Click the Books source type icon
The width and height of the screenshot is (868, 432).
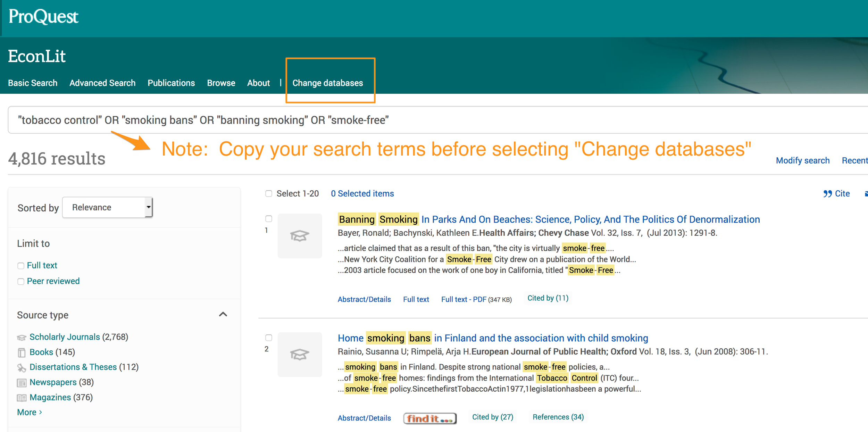pos(22,352)
